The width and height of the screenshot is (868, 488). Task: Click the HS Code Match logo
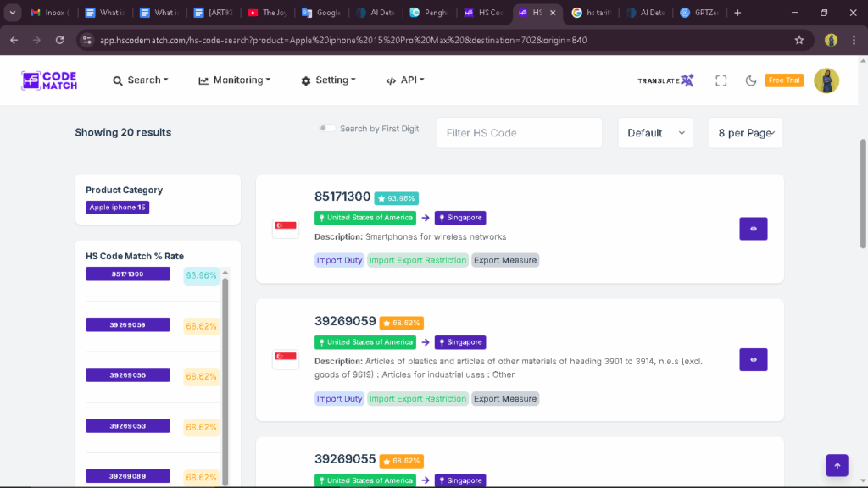pyautogui.click(x=49, y=80)
